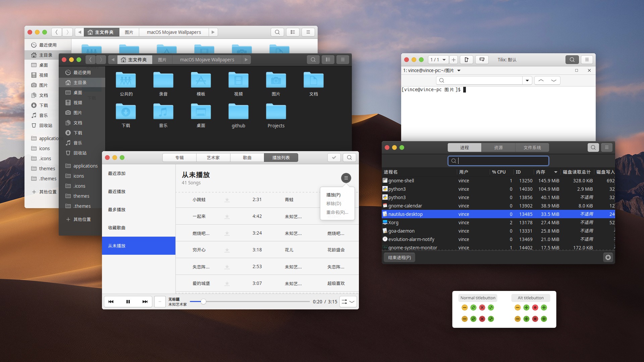The height and width of the screenshot is (362, 644).
Task: Toggle the star rating on 一起来 track
Action: click(x=227, y=216)
